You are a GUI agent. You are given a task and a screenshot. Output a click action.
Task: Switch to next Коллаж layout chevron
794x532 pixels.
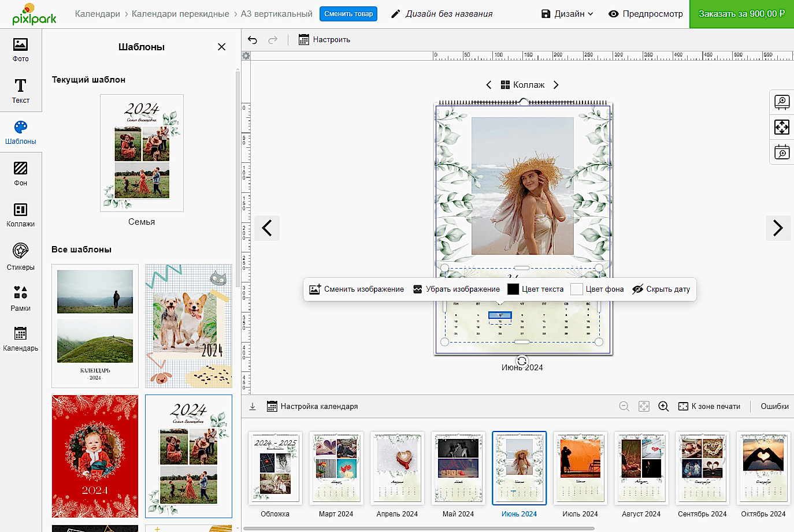tap(556, 85)
